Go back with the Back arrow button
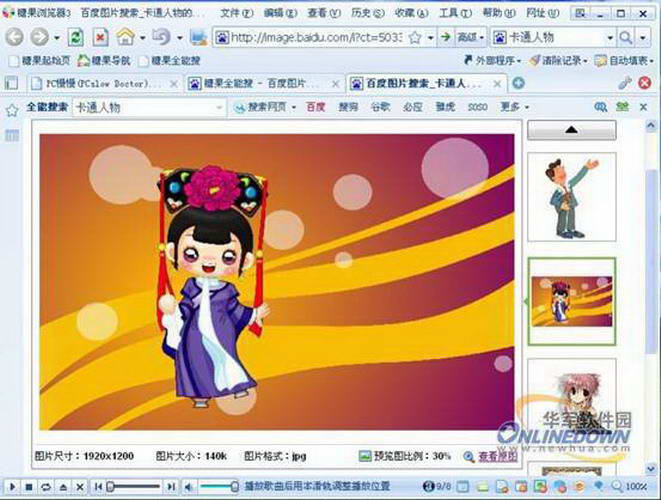Viewport: 661px width, 500px height. 14,37
